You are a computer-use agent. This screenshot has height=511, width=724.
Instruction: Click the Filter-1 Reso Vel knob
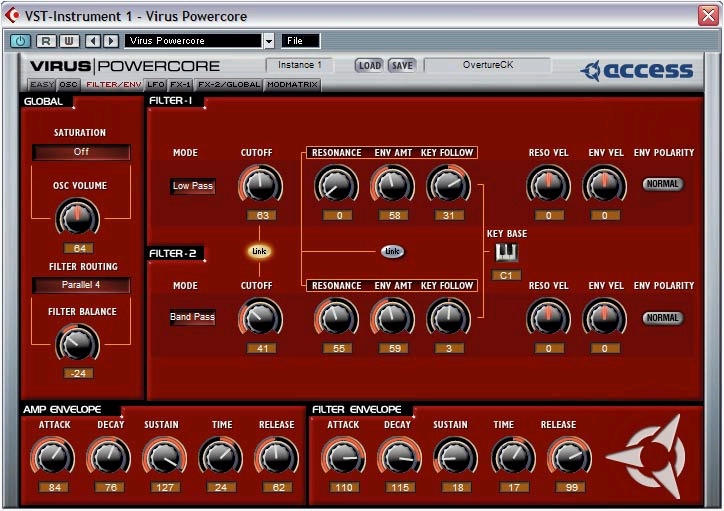549,185
